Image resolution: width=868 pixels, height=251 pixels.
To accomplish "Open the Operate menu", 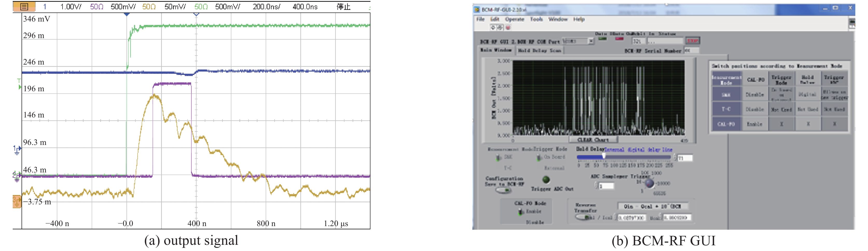I will pyautogui.click(x=514, y=19).
